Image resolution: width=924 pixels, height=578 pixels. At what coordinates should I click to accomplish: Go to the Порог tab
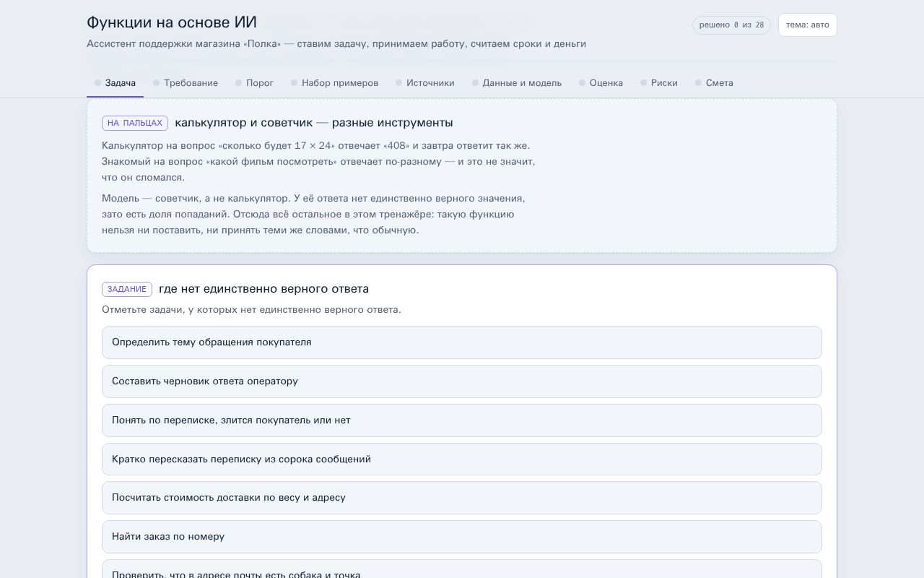point(254,83)
